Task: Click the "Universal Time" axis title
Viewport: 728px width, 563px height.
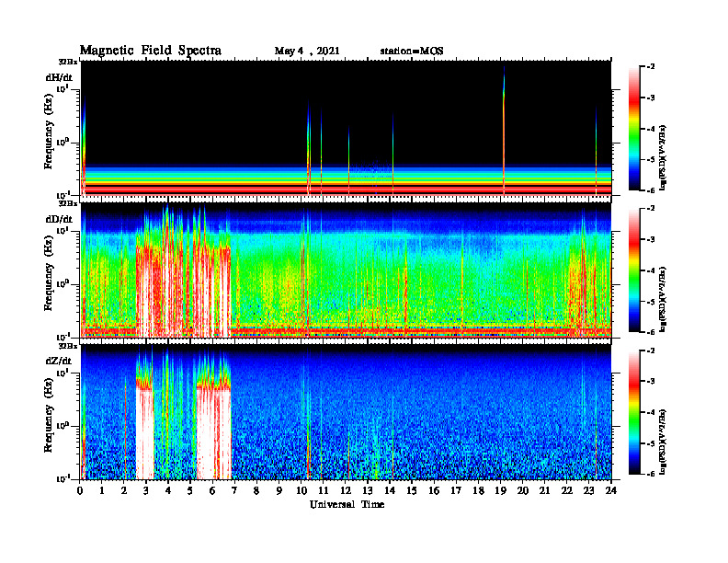Action: [x=347, y=504]
